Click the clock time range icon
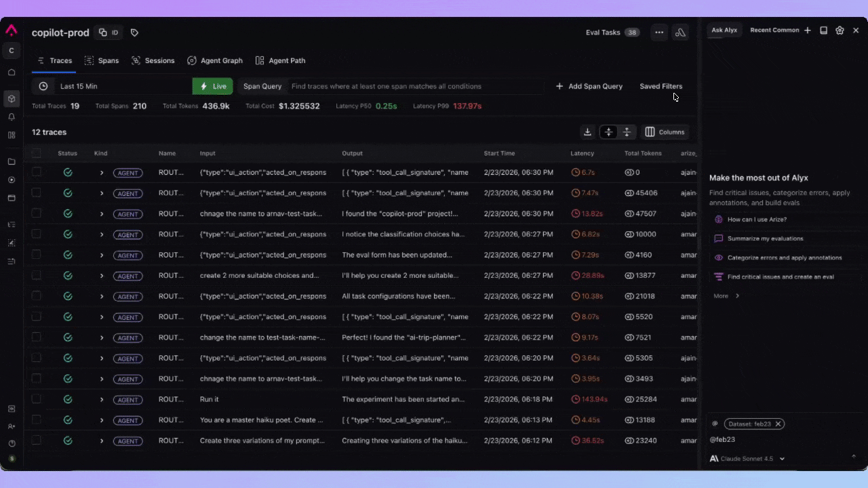The width and height of the screenshot is (868, 488). (43, 86)
